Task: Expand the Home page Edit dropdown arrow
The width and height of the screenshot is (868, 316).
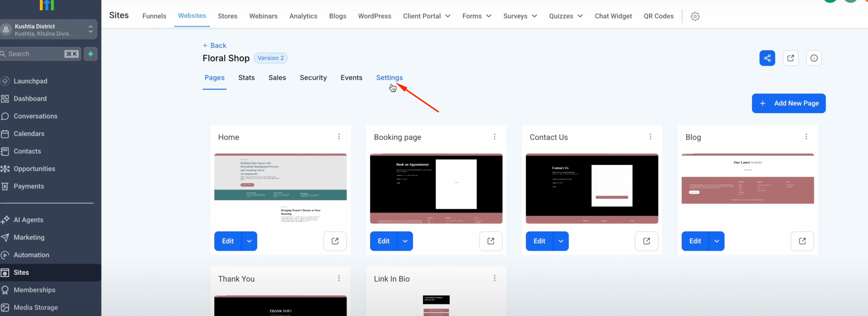Action: click(x=249, y=241)
